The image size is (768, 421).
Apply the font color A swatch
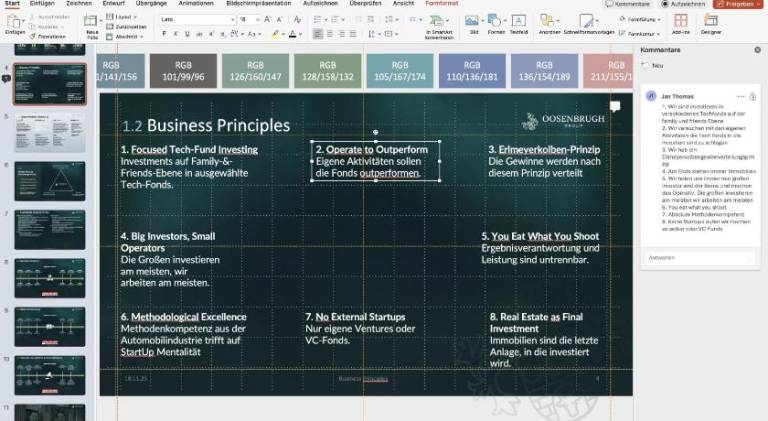[292, 34]
